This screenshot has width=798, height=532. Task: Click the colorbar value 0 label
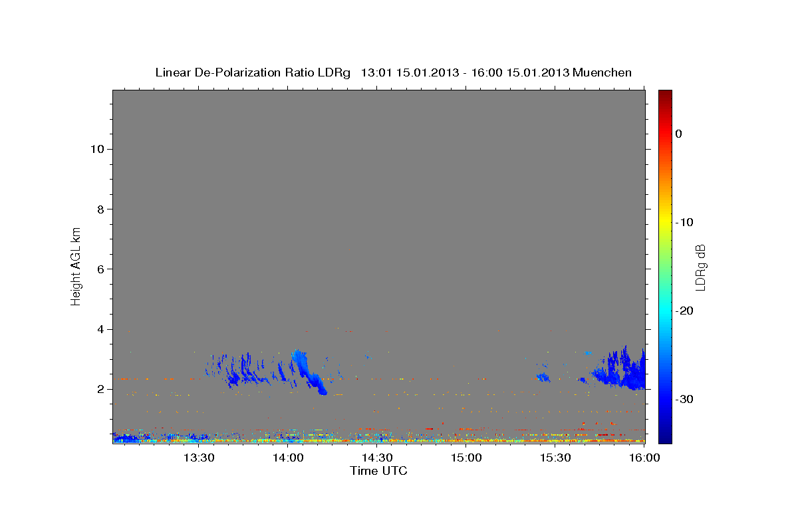(x=679, y=134)
